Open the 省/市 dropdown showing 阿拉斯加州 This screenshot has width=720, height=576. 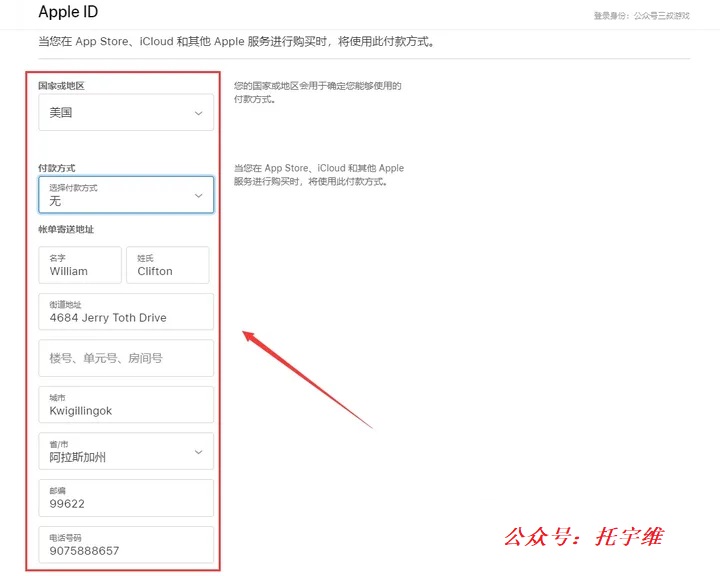[x=126, y=451]
